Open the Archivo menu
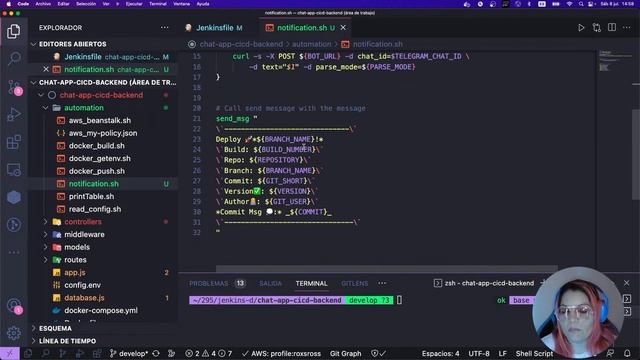 [x=43, y=4]
